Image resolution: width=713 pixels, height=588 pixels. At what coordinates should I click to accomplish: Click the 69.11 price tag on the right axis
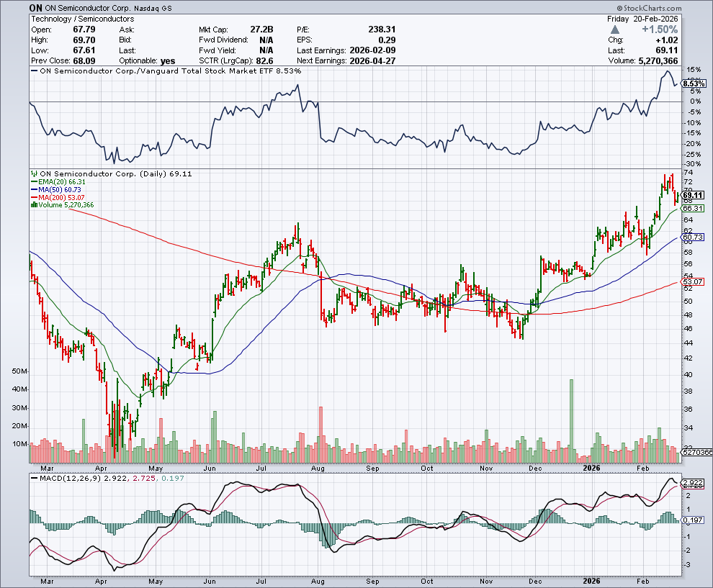(x=694, y=195)
